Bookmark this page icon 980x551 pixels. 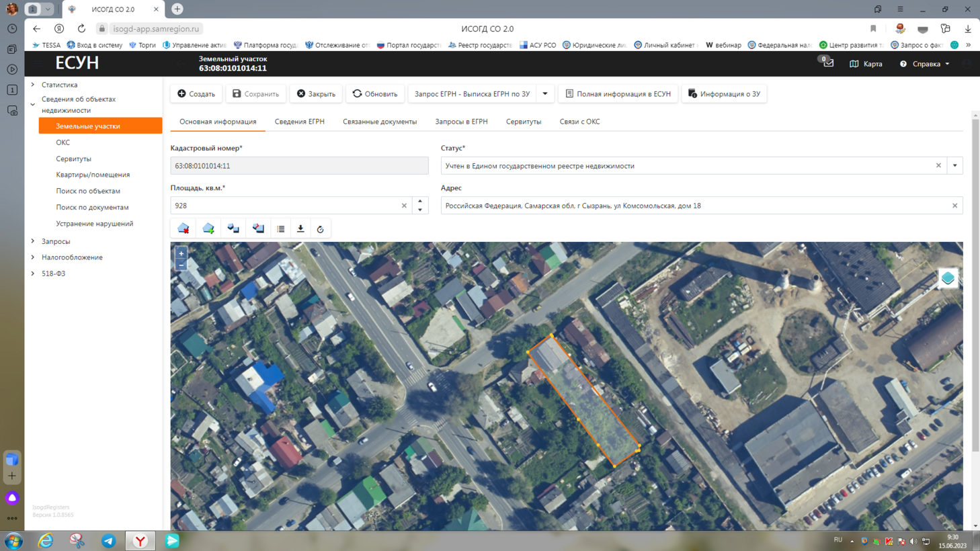pos(873,29)
